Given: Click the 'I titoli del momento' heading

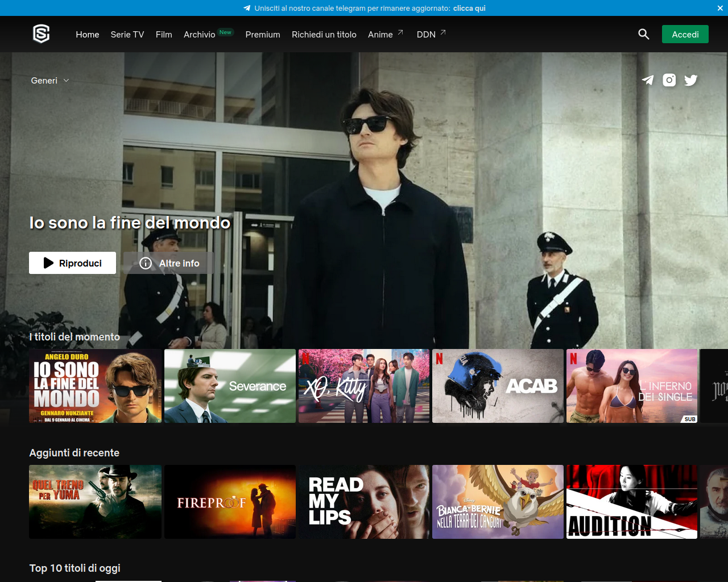Looking at the screenshot, I should 75,337.
